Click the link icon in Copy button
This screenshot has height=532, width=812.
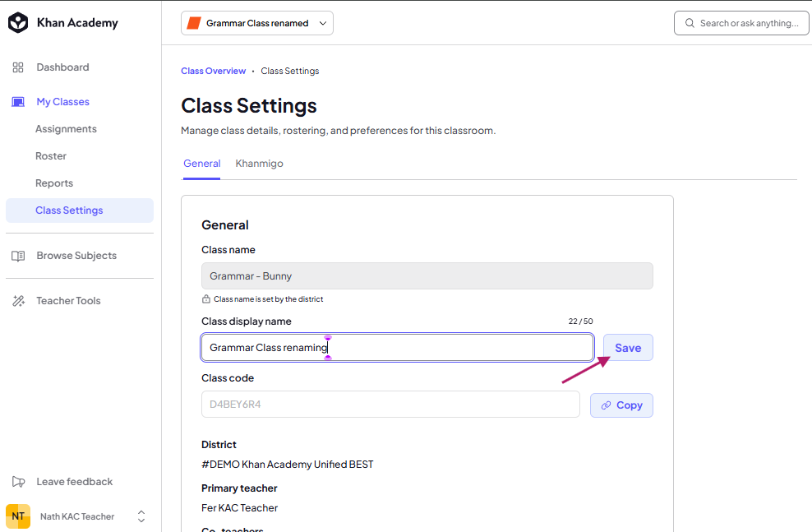tap(606, 405)
